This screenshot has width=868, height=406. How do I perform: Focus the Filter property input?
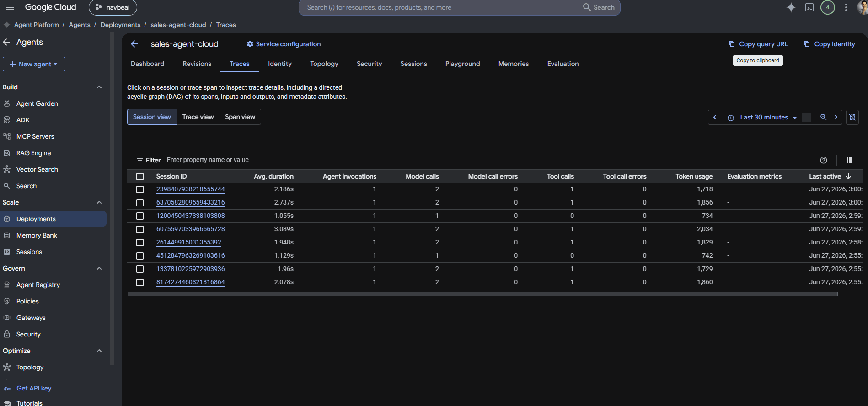[x=489, y=160]
